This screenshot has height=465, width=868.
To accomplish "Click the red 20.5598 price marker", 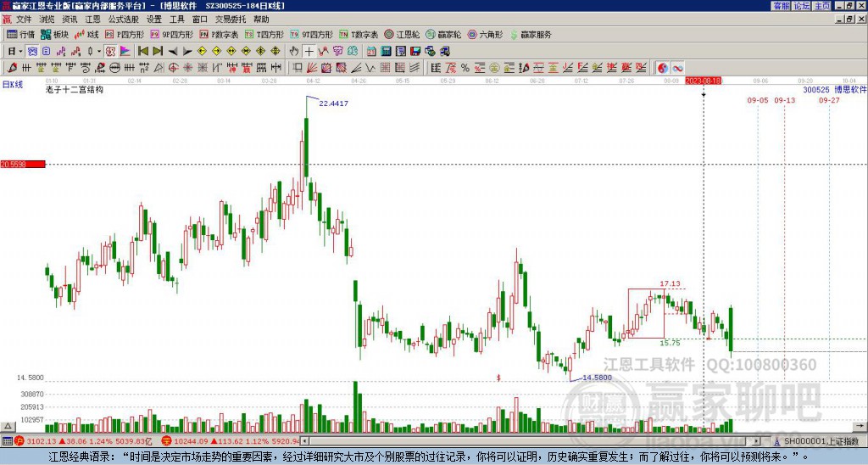I will pyautogui.click(x=23, y=165).
